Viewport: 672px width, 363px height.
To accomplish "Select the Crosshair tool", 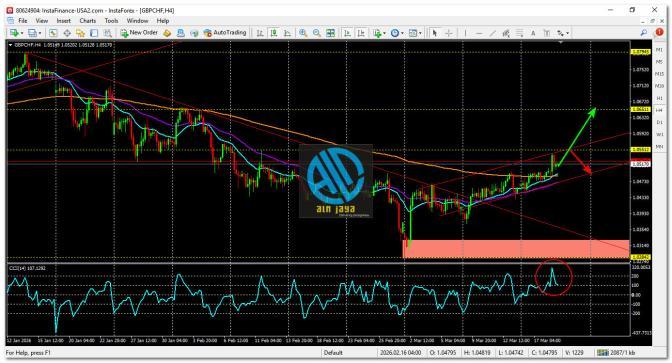I will [449, 33].
